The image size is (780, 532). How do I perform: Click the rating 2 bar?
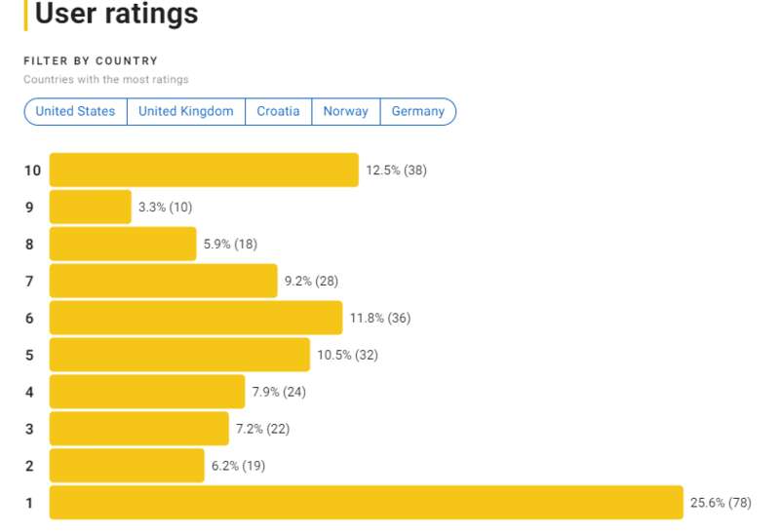pyautogui.click(x=127, y=466)
